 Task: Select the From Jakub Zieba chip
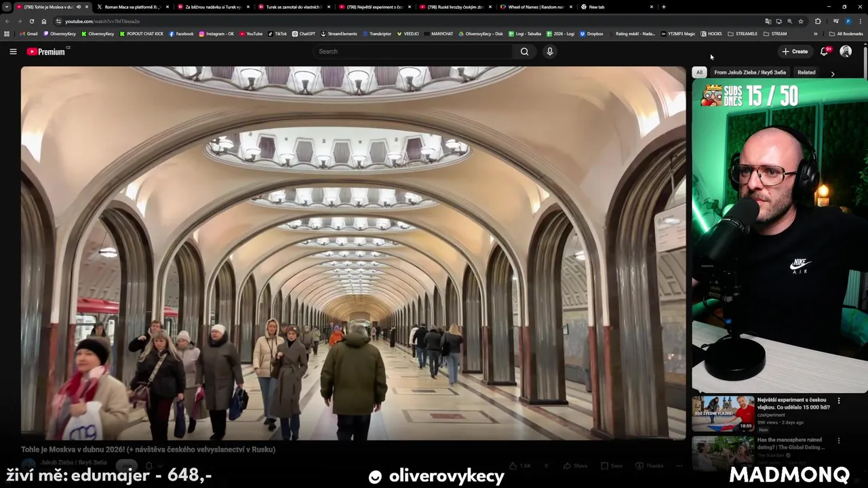749,73
